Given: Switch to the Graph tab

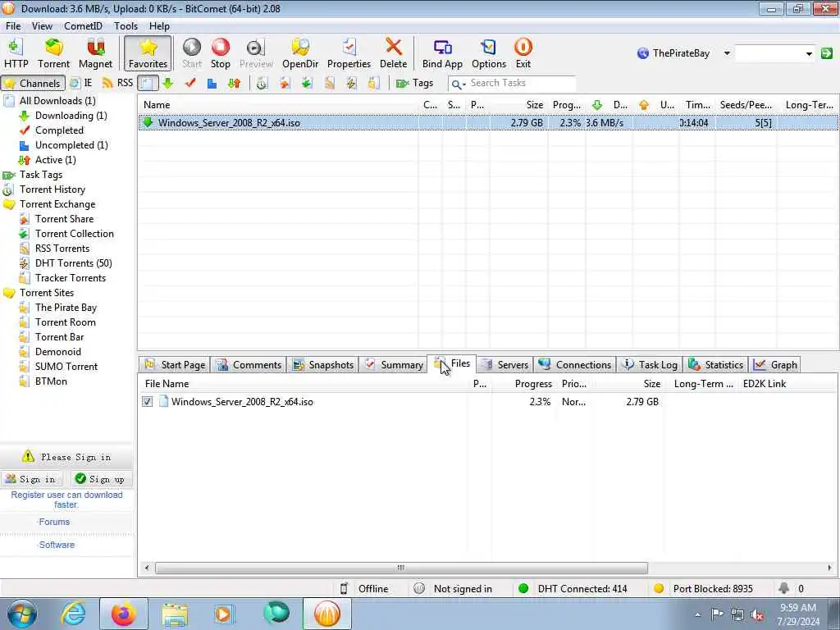Looking at the screenshot, I should 775,365.
